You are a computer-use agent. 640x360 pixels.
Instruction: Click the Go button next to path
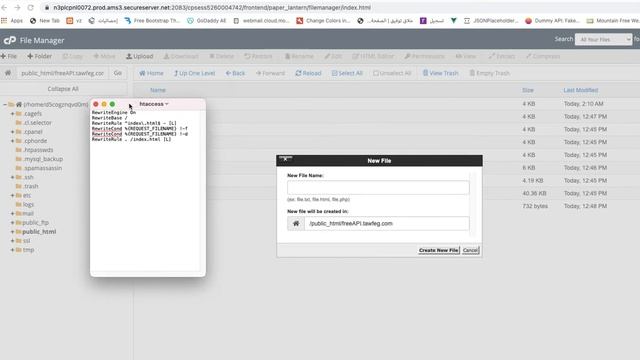coord(118,73)
